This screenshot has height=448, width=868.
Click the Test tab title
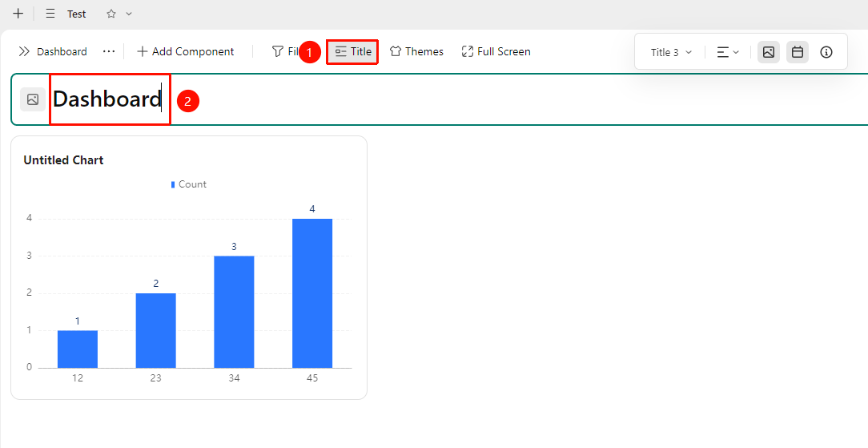[76, 14]
